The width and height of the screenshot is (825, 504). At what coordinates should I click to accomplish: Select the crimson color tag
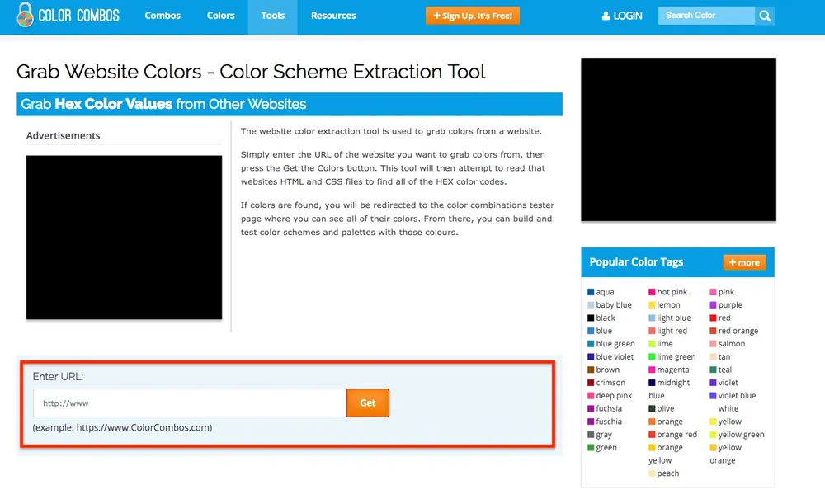coord(606,383)
